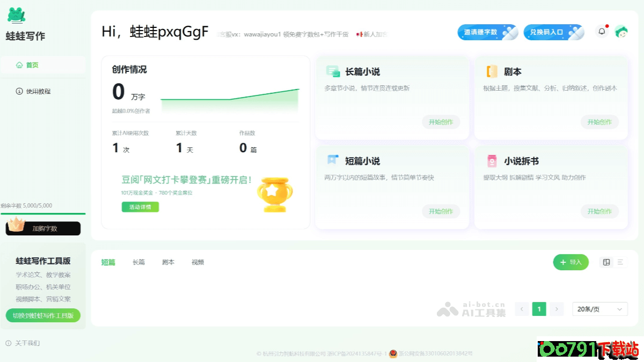Image resolution: width=644 pixels, height=362 pixels.
Task: Click 活动详情 button on banner
Action: [140, 206]
